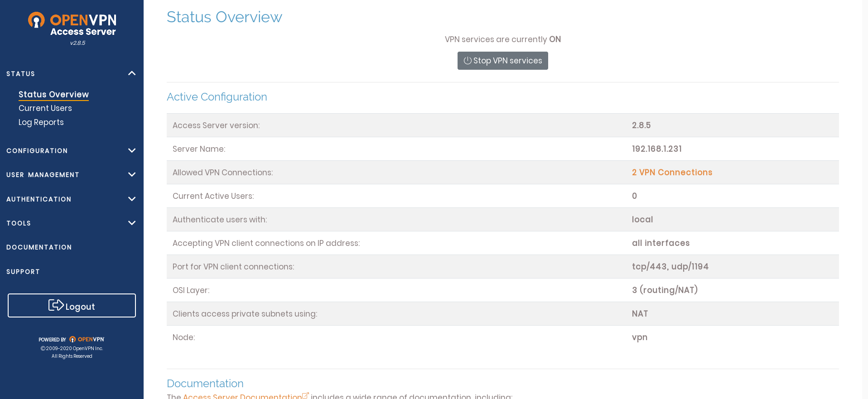Click the 'vpn' node value
The height and width of the screenshot is (399, 868).
click(640, 338)
